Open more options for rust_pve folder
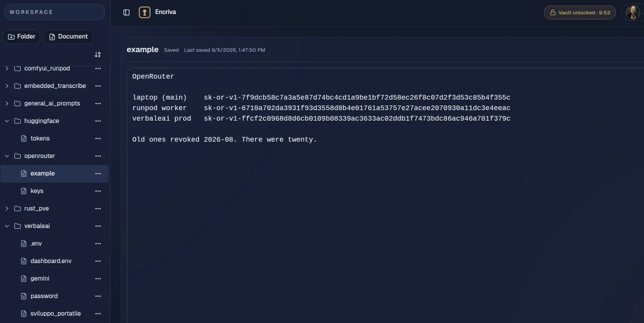 98,209
